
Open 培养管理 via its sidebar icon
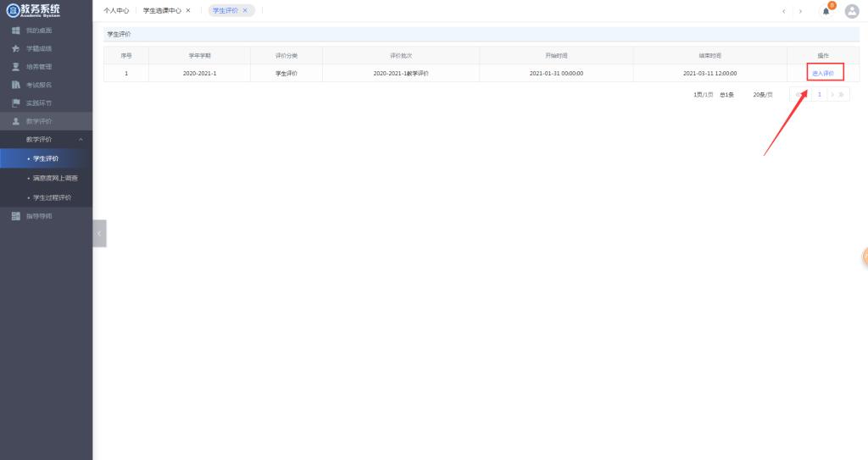tap(15, 66)
